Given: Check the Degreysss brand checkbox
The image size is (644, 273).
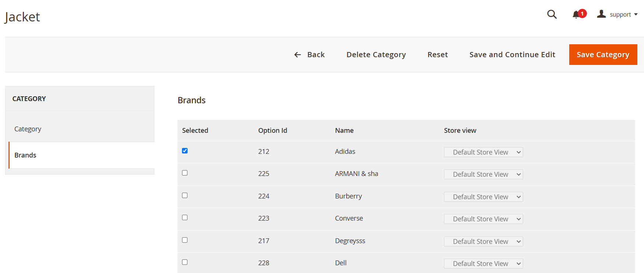Looking at the screenshot, I should point(185,240).
